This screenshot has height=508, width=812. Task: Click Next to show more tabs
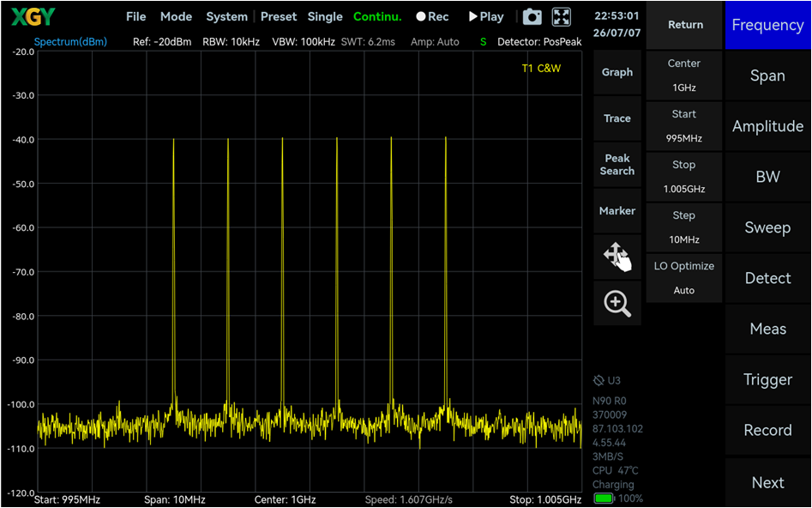pos(768,482)
